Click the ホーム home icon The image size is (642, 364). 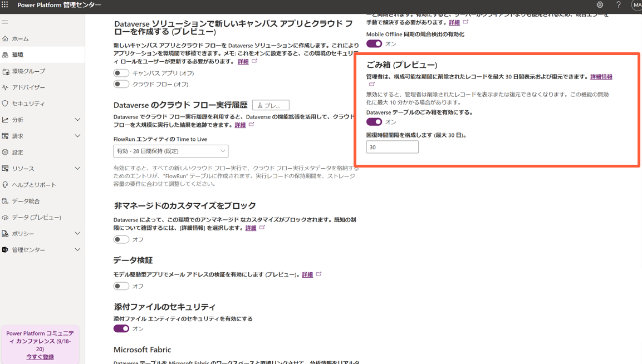pyautogui.click(x=6, y=38)
